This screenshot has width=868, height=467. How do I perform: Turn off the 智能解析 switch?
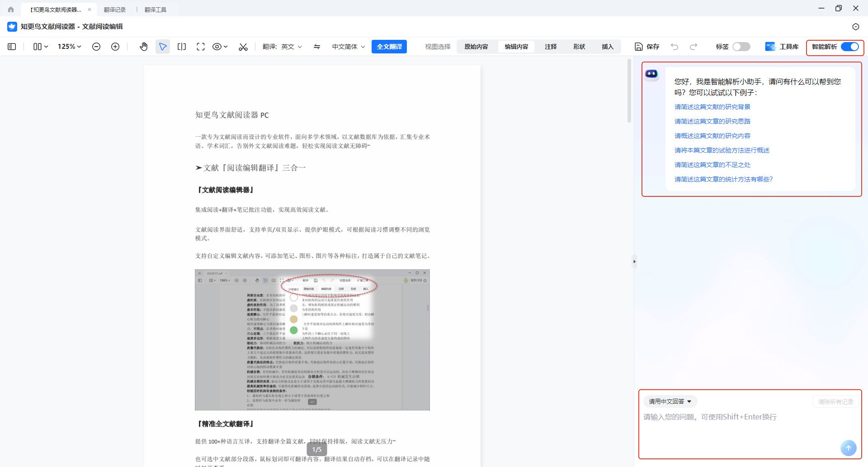(850, 47)
